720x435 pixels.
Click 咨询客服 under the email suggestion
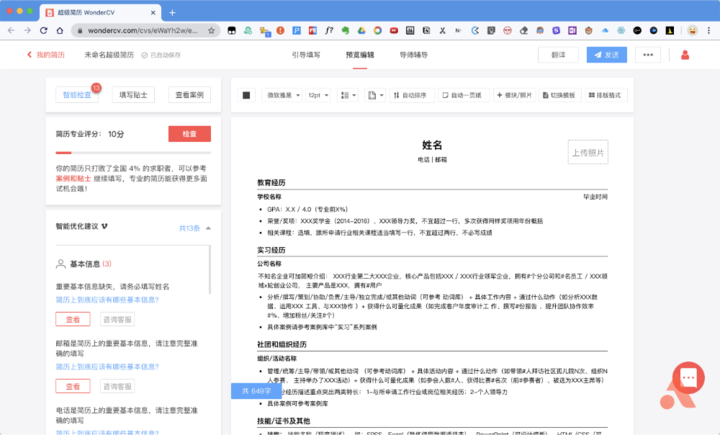(117, 386)
